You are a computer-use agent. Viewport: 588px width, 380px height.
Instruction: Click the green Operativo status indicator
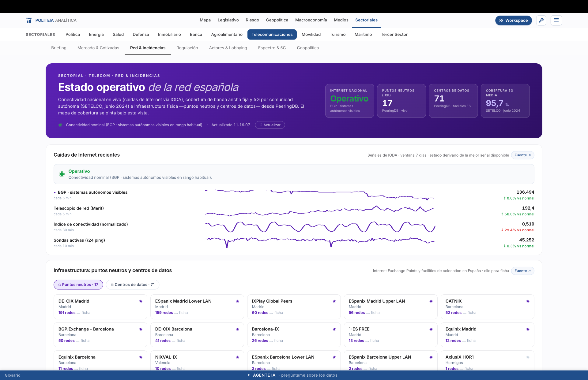click(x=62, y=174)
